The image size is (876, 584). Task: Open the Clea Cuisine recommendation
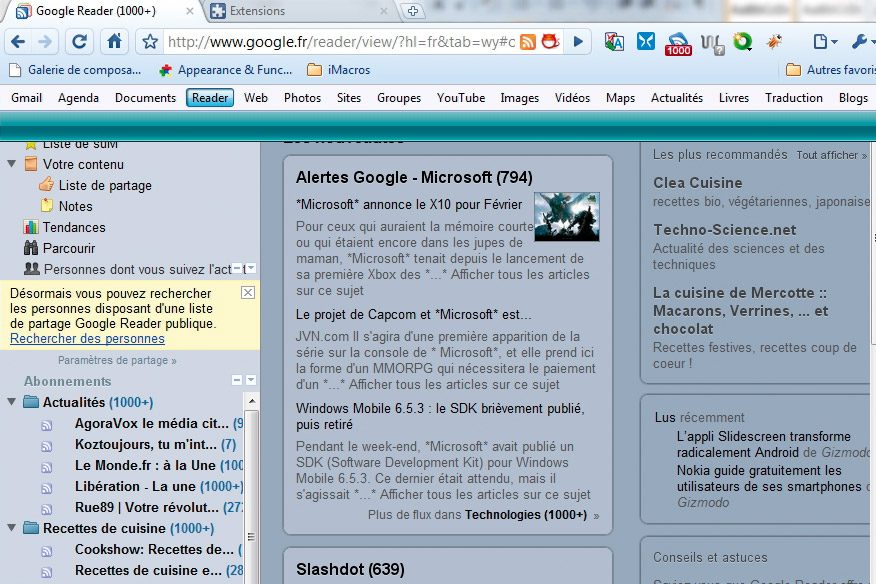[x=698, y=183]
